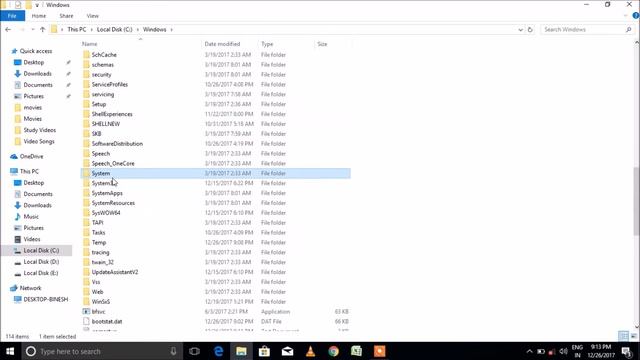The image size is (640, 360).
Task: Open Music under This PC
Action: pos(31,216)
